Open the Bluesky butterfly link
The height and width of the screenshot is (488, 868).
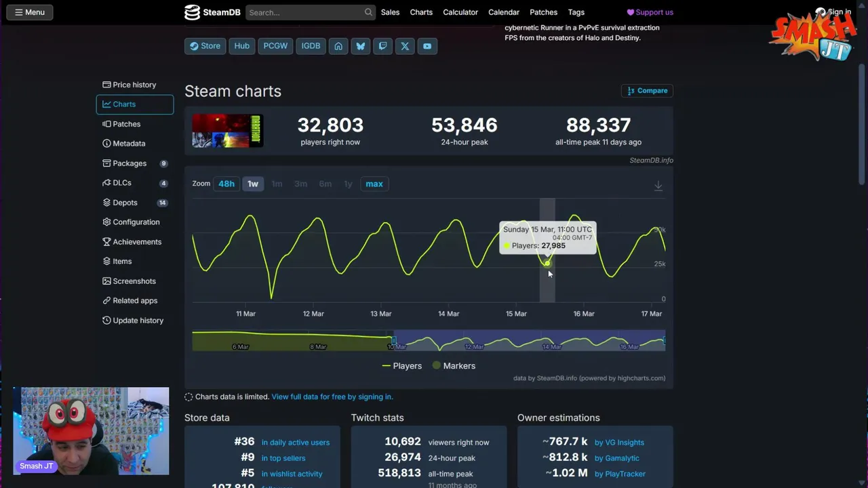pyautogui.click(x=361, y=46)
